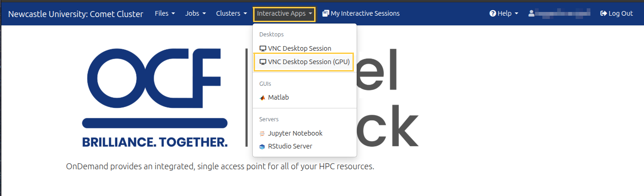
Task: Collapse the Interactive Apps dropdown
Action: pyautogui.click(x=285, y=14)
